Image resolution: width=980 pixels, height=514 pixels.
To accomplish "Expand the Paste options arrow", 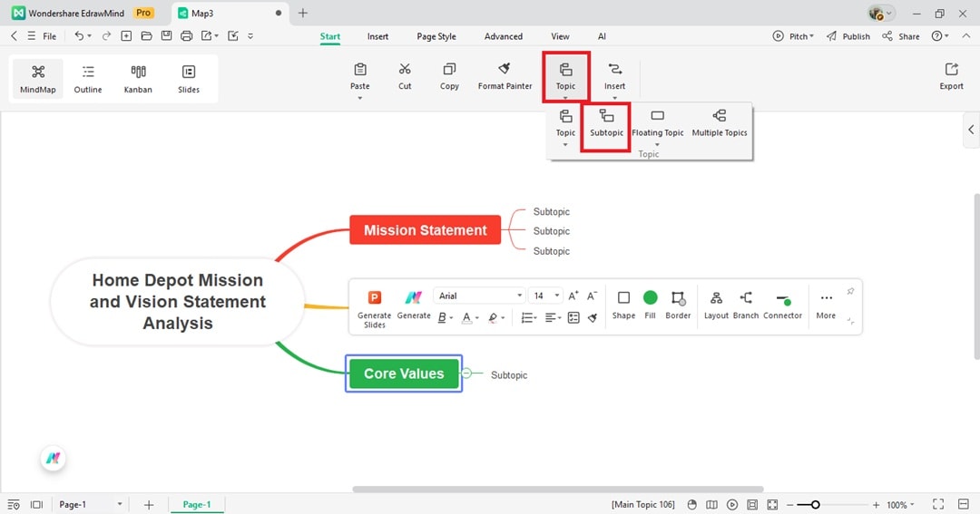I will pos(360,98).
